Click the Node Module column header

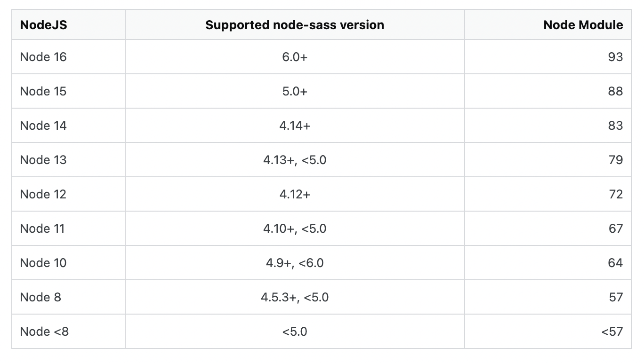pyautogui.click(x=547, y=24)
